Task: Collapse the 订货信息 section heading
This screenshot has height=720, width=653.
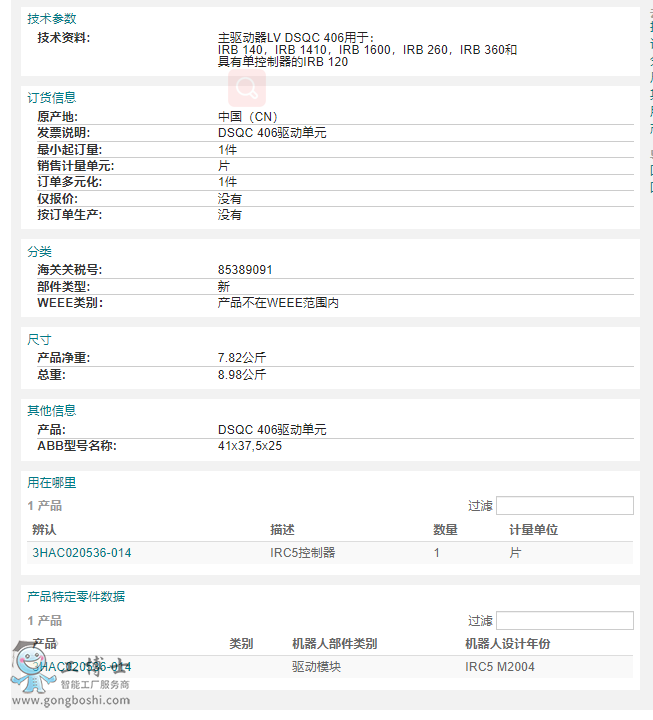Action: [51, 97]
